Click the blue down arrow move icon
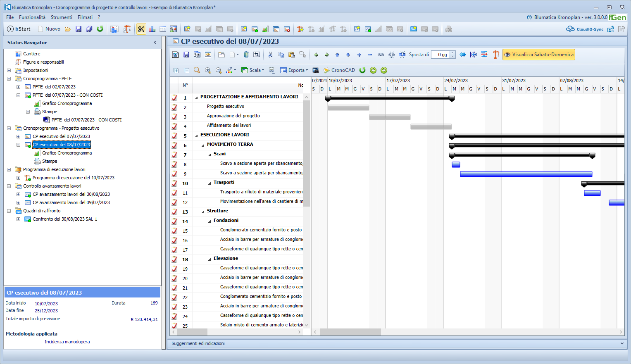Image resolution: width=631 pixels, height=364 pixels. tap(348, 55)
